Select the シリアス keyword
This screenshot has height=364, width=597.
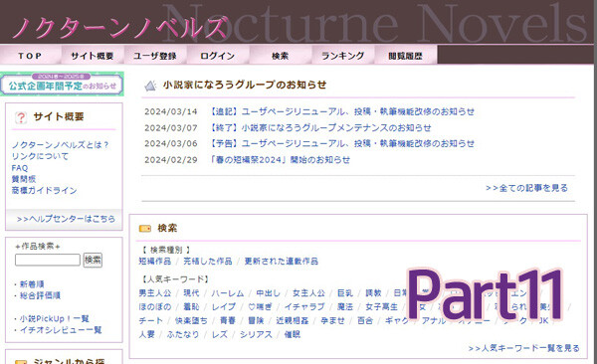point(256,334)
